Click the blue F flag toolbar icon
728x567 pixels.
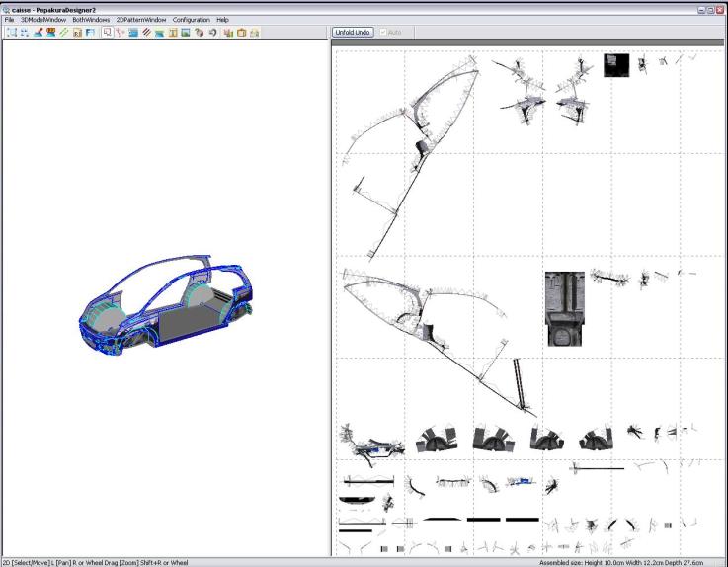90,32
